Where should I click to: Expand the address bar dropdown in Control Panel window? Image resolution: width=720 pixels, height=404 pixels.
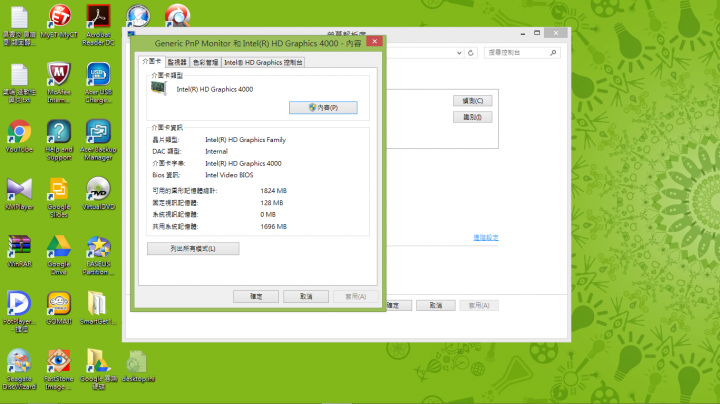459,53
